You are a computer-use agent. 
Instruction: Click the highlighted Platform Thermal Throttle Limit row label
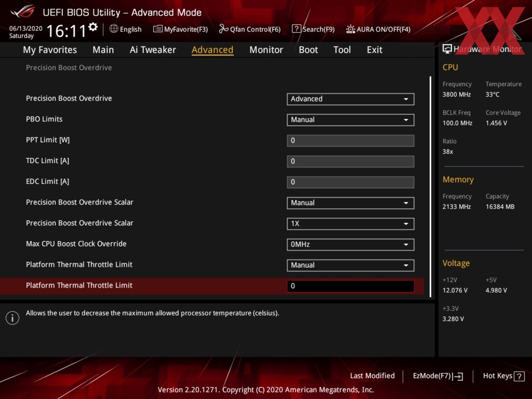tap(79, 285)
